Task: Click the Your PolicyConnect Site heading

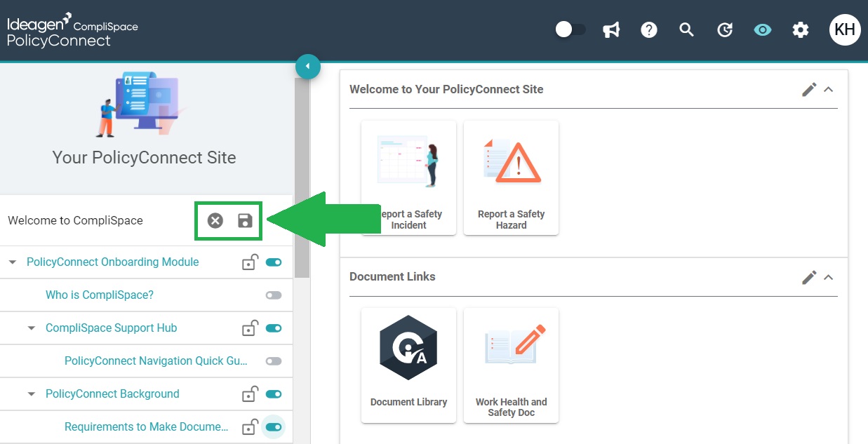Action: coord(144,157)
